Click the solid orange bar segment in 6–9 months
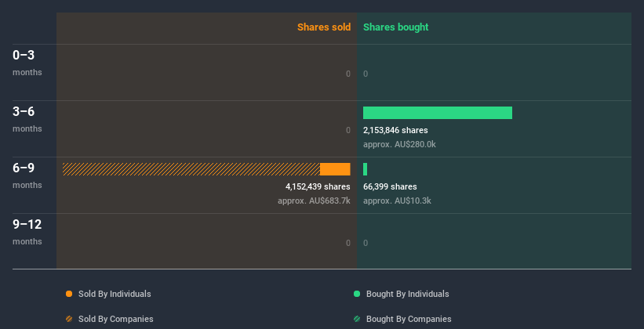Image resolution: width=644 pixels, height=329 pixels. (x=335, y=169)
